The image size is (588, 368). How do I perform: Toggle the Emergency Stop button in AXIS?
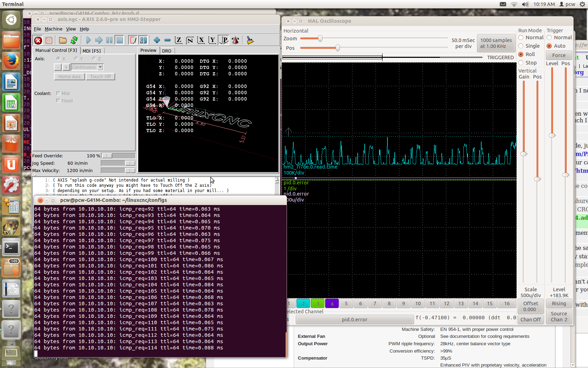pos(38,40)
